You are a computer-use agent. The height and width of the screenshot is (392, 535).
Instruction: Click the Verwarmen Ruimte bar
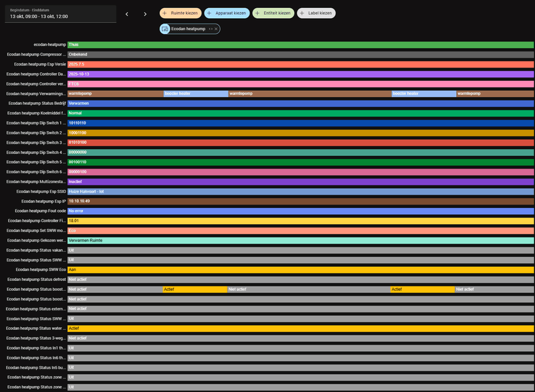(x=300, y=241)
